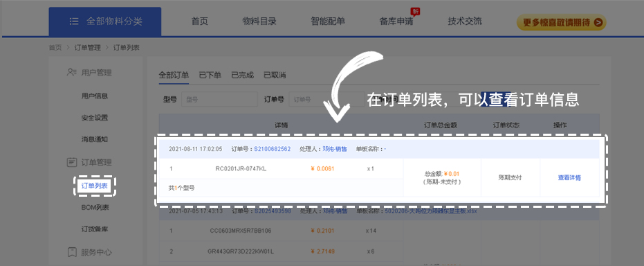This screenshot has height=266, width=644.
Task: Open the 大吨位力限器 xlsx board name link
Action: (430, 211)
